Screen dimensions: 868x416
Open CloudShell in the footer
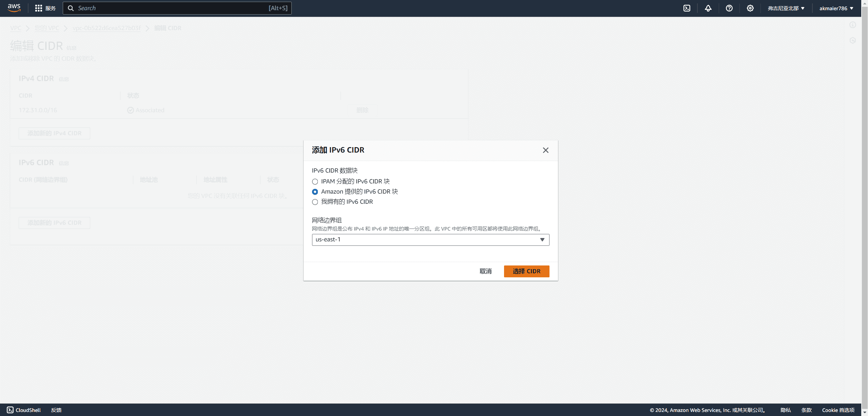(x=24, y=410)
